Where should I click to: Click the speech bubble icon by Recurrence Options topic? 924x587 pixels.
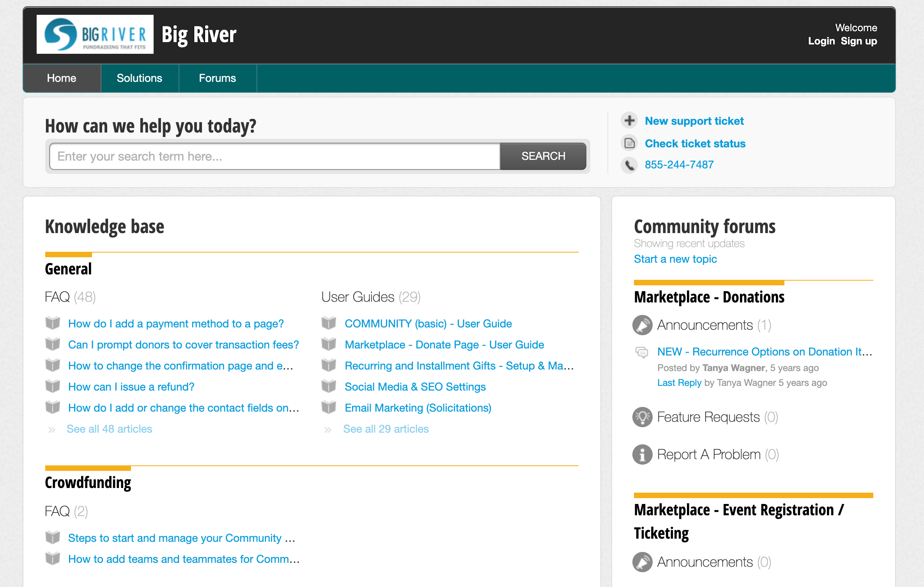(642, 352)
